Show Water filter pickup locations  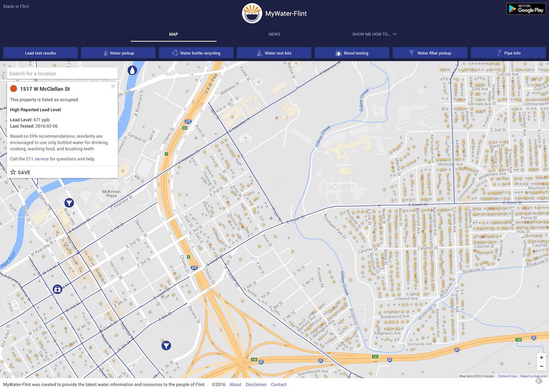430,53
